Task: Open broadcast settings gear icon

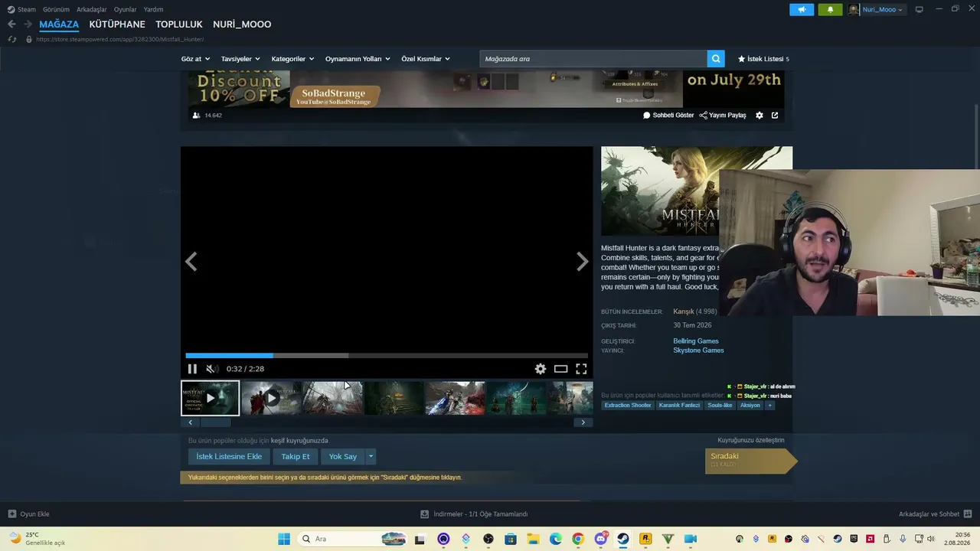Action: click(x=759, y=116)
